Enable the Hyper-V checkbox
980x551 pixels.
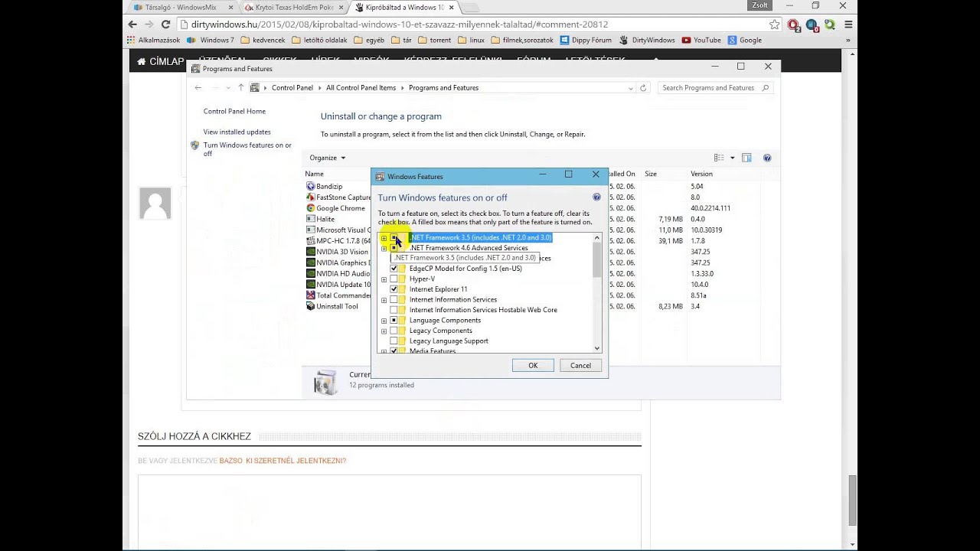(394, 279)
